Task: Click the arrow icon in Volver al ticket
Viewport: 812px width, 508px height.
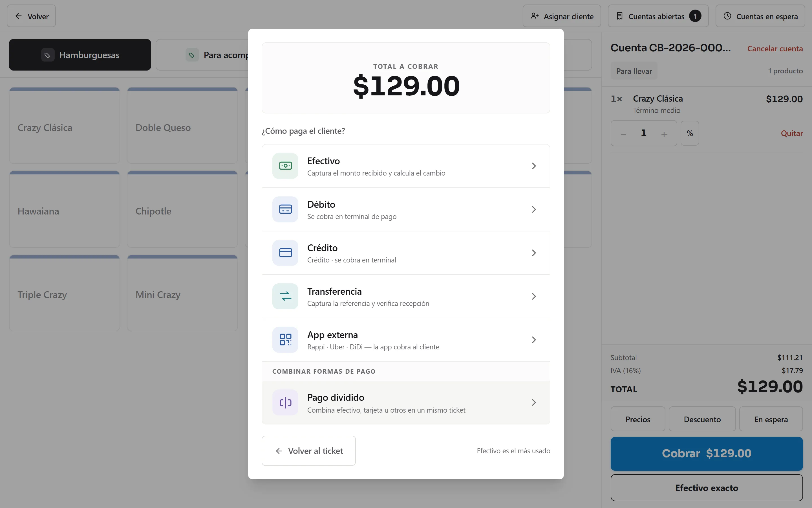Action: (x=279, y=451)
